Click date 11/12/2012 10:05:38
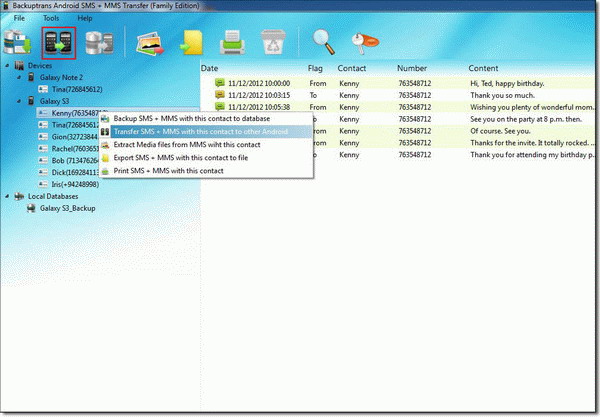This screenshot has width=600, height=417. [259, 107]
